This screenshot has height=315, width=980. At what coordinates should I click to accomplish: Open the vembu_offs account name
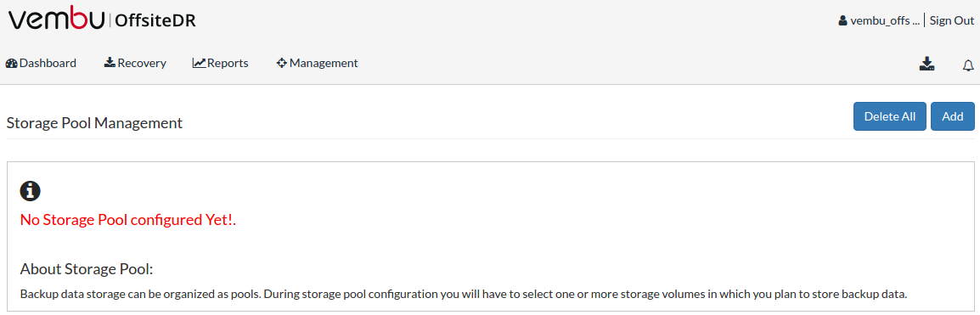[884, 20]
